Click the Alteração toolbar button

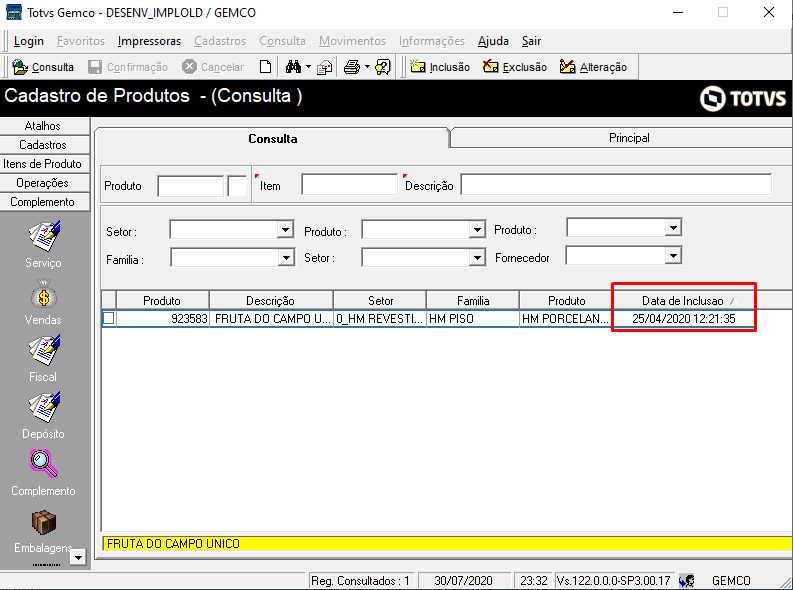(593, 67)
